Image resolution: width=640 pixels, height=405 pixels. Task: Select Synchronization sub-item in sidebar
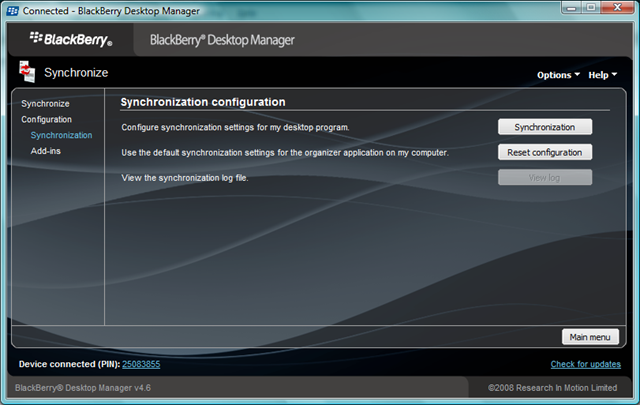point(61,135)
